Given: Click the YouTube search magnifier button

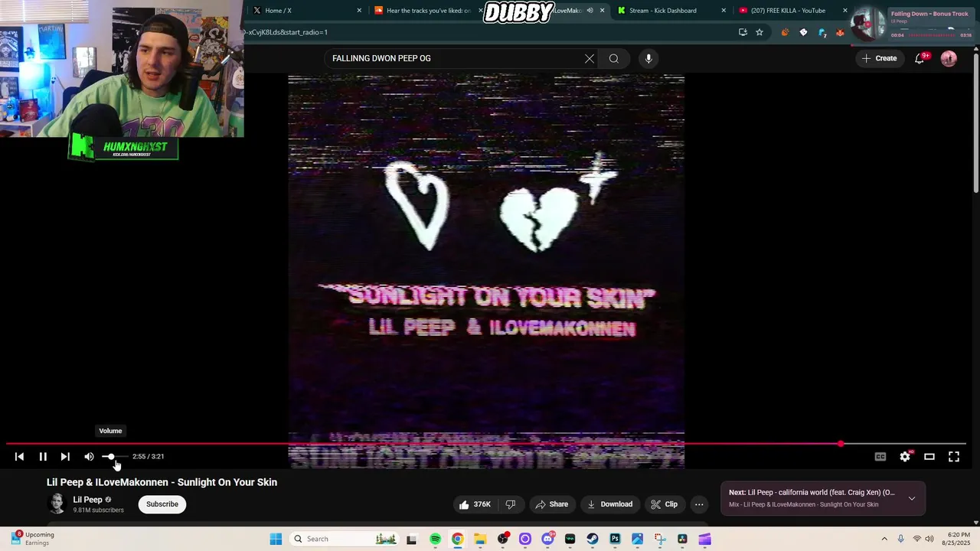Looking at the screenshot, I should [614, 58].
